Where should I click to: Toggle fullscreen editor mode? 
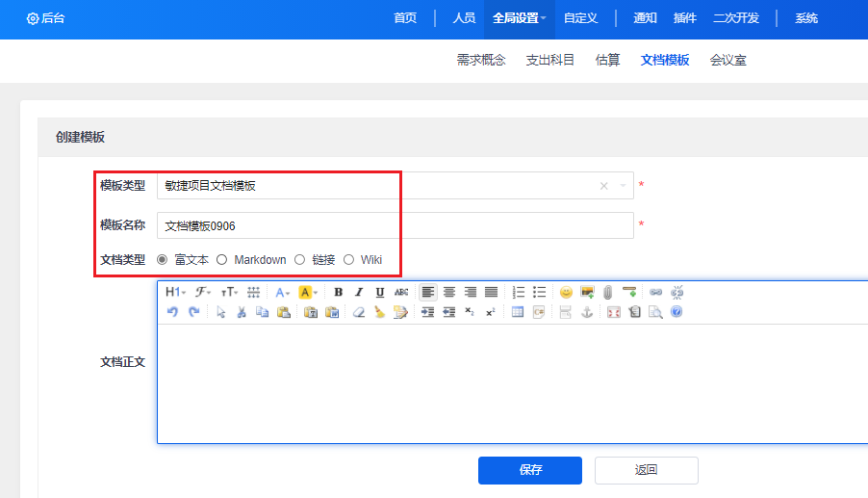(x=613, y=312)
